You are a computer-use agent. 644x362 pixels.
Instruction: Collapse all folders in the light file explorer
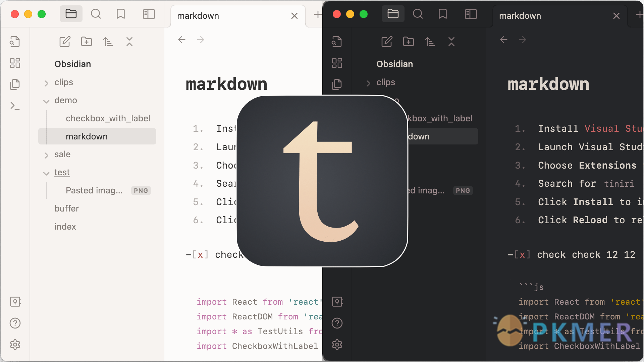click(x=129, y=42)
